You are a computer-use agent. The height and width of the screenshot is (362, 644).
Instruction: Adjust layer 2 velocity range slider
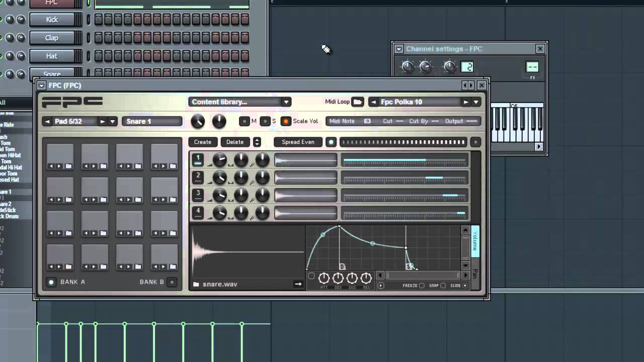coord(404,177)
